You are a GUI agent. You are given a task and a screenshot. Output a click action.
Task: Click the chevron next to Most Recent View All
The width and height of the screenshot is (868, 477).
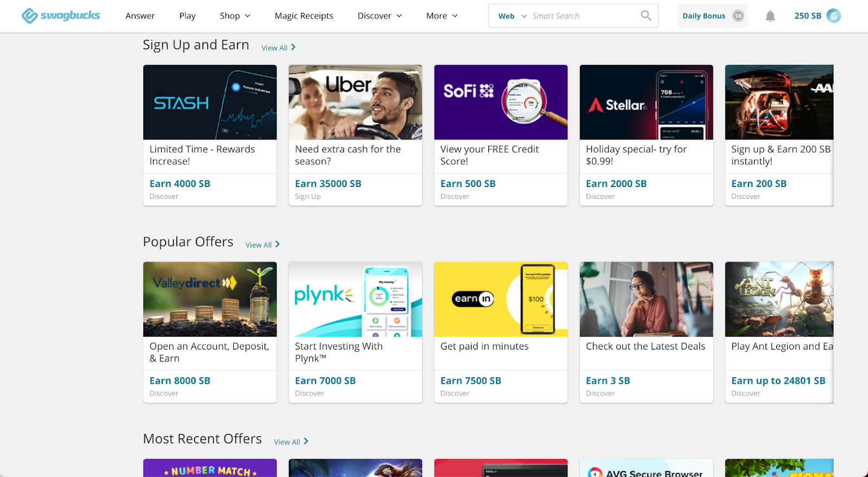click(306, 442)
